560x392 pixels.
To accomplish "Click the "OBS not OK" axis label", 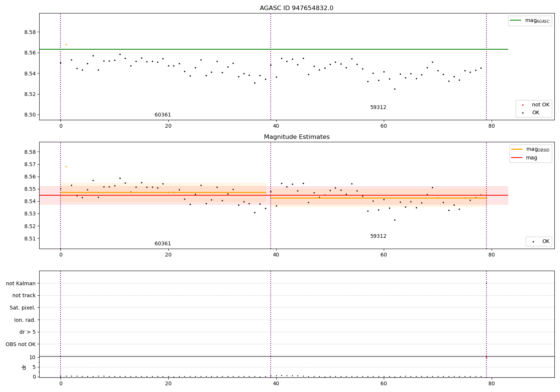I will pyautogui.click(x=21, y=344).
